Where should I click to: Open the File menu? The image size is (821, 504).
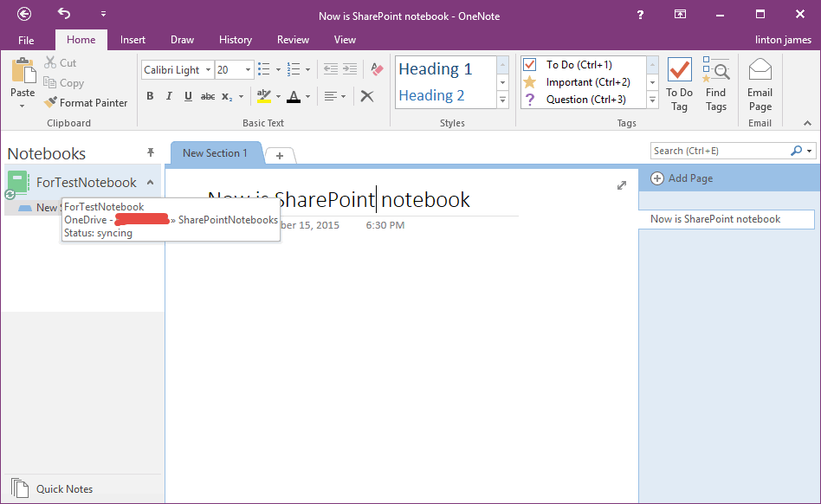click(x=26, y=40)
